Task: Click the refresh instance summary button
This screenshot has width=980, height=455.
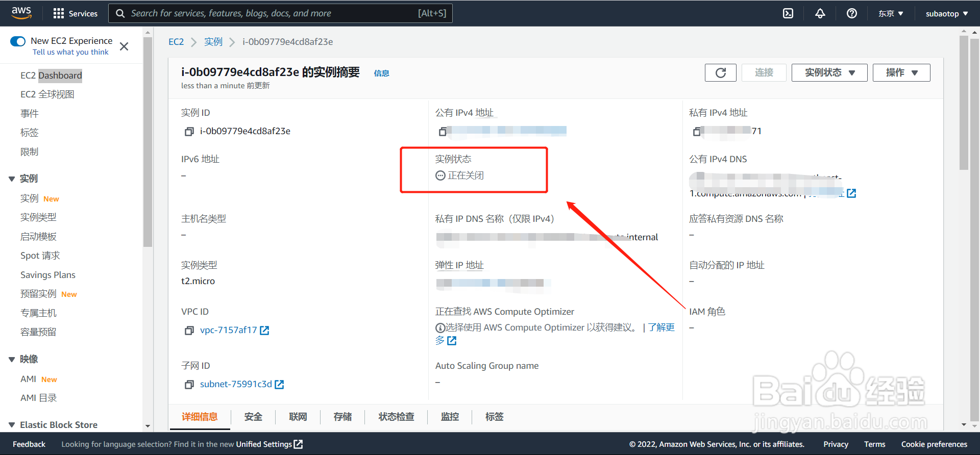Action: tap(720, 72)
